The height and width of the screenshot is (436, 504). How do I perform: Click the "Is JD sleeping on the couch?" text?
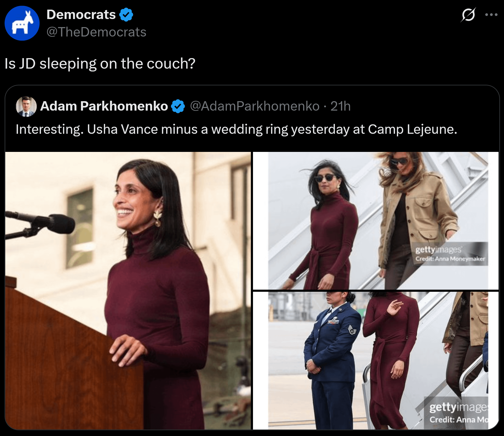point(100,64)
